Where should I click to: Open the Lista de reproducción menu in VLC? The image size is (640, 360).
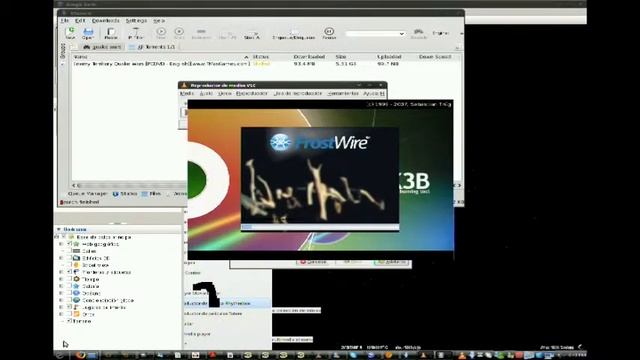tap(298, 93)
